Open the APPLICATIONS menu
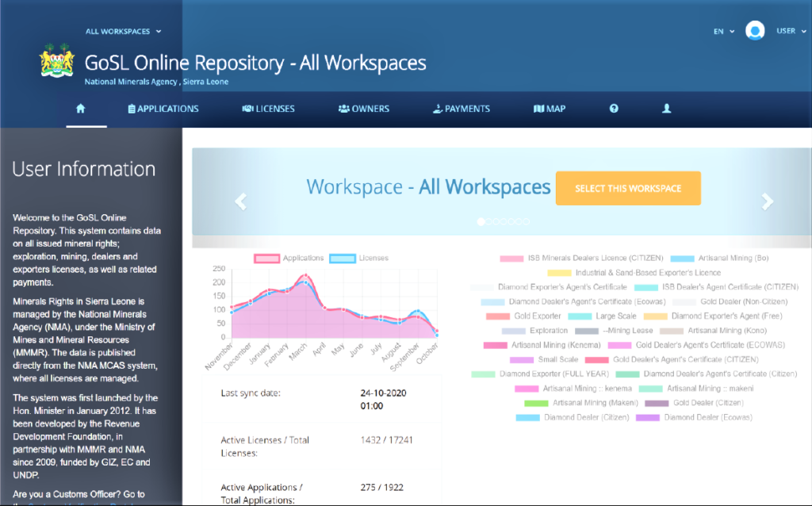This screenshot has width=812, height=506. tap(163, 109)
